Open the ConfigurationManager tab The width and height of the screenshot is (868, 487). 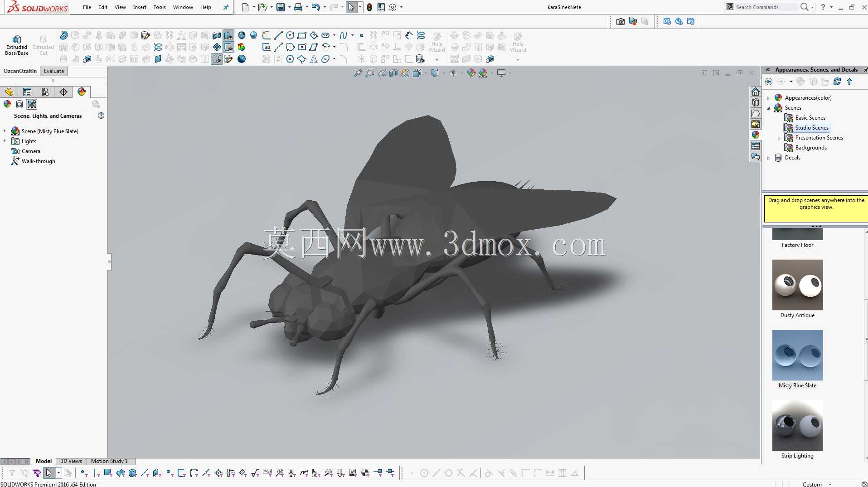pyautogui.click(x=45, y=92)
